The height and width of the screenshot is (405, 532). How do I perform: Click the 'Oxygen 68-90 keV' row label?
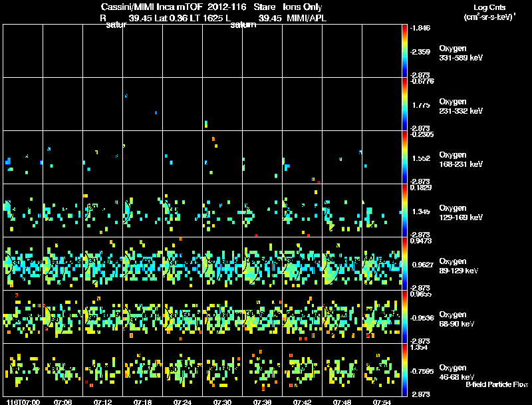[x=457, y=319]
